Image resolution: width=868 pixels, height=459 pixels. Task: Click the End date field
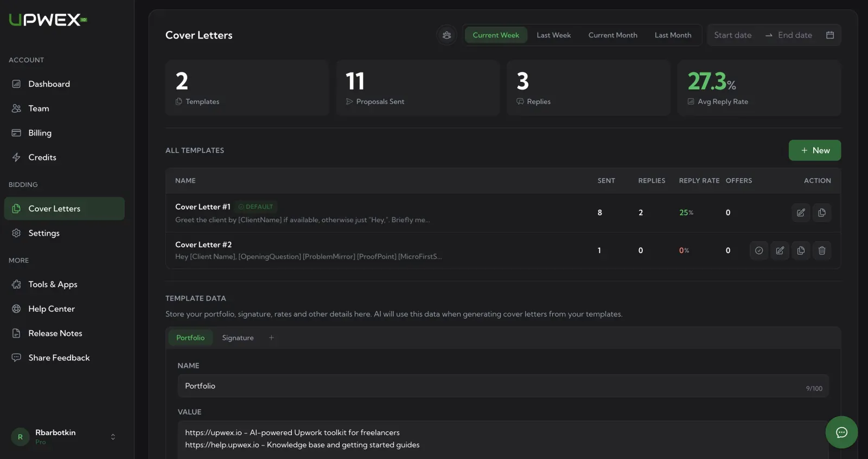point(795,35)
